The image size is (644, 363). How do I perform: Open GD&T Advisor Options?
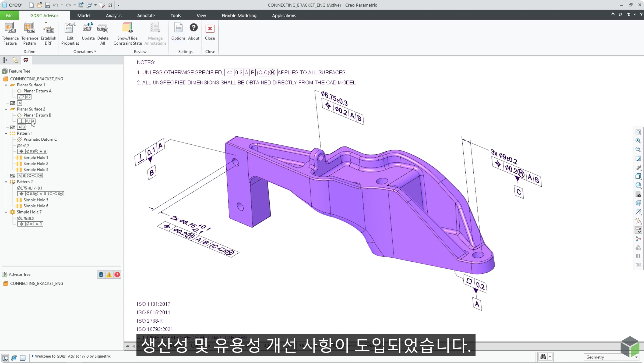(178, 31)
